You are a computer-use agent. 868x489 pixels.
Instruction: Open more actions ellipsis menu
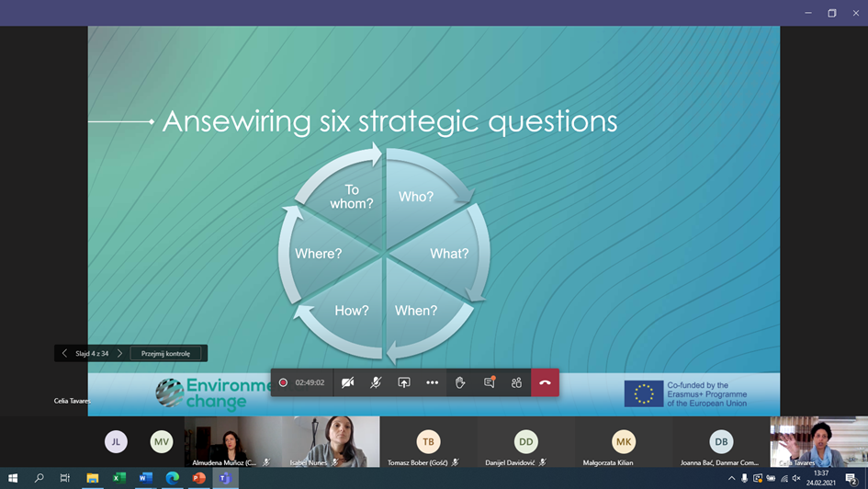(x=432, y=382)
